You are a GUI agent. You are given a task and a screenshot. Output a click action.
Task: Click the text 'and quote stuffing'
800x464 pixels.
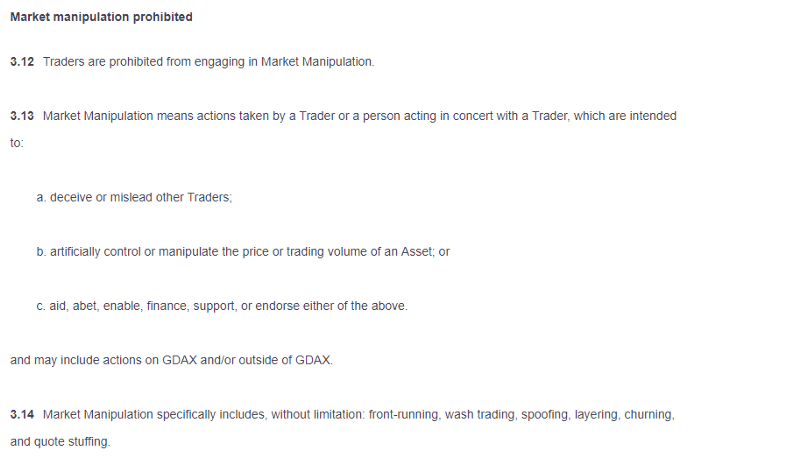click(59, 442)
